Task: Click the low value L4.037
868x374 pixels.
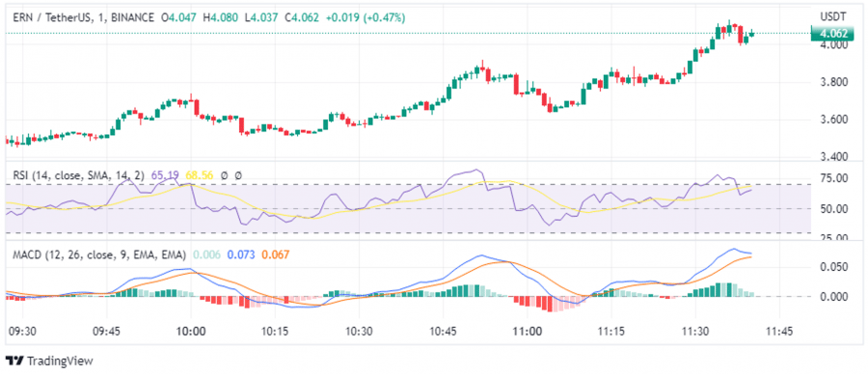Action: coord(261,17)
